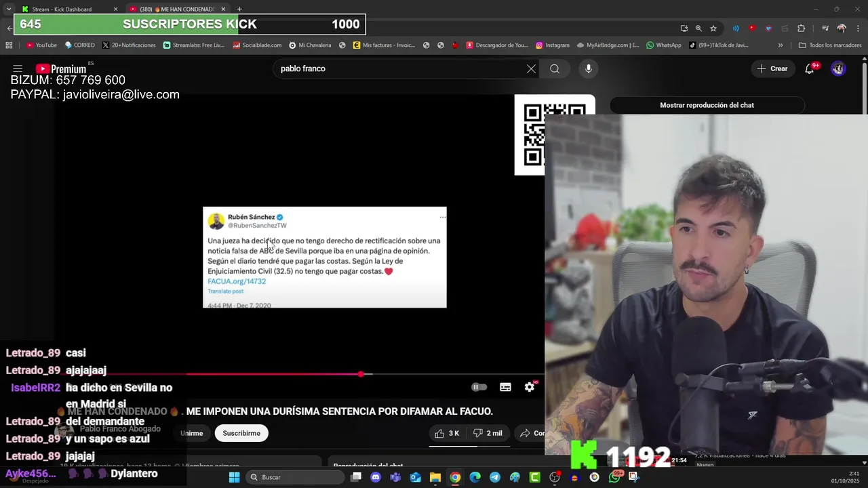Like the video with thumbs up

pos(448,433)
